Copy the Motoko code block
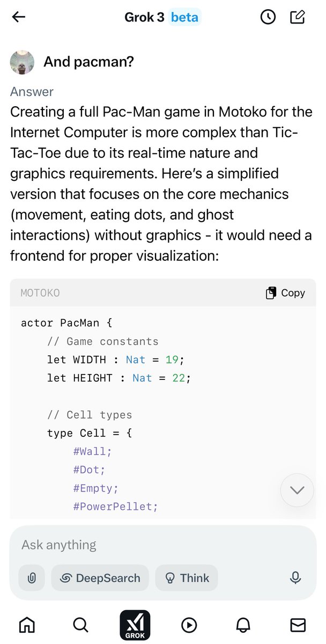The height and width of the screenshot is (644, 326). (286, 293)
